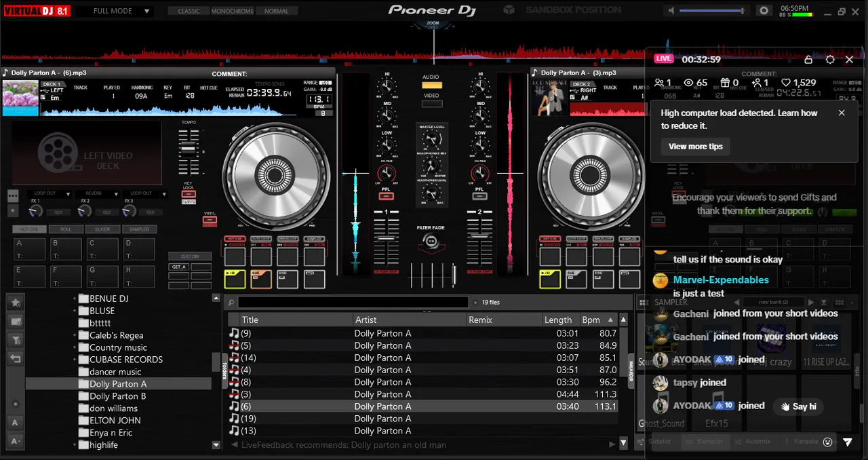Screen dimensions: 868x460
Task: Toggle the AUDIO crossfader mode button
Action: pos(431,85)
